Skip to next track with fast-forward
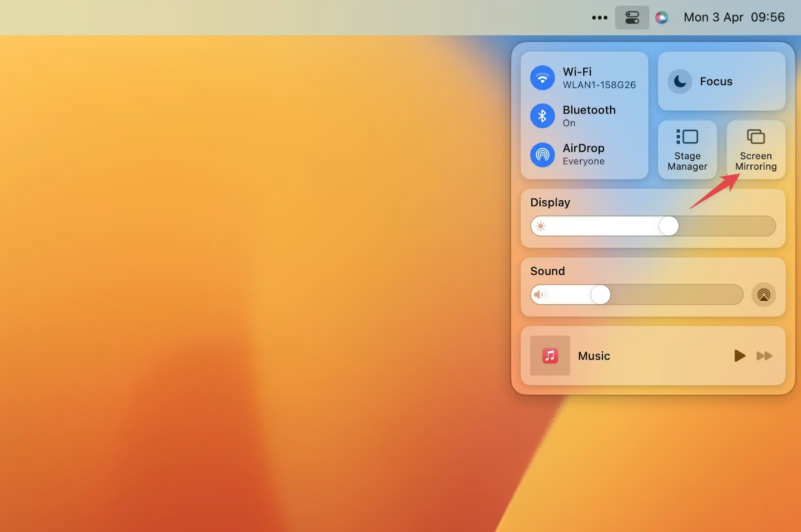 (x=764, y=356)
